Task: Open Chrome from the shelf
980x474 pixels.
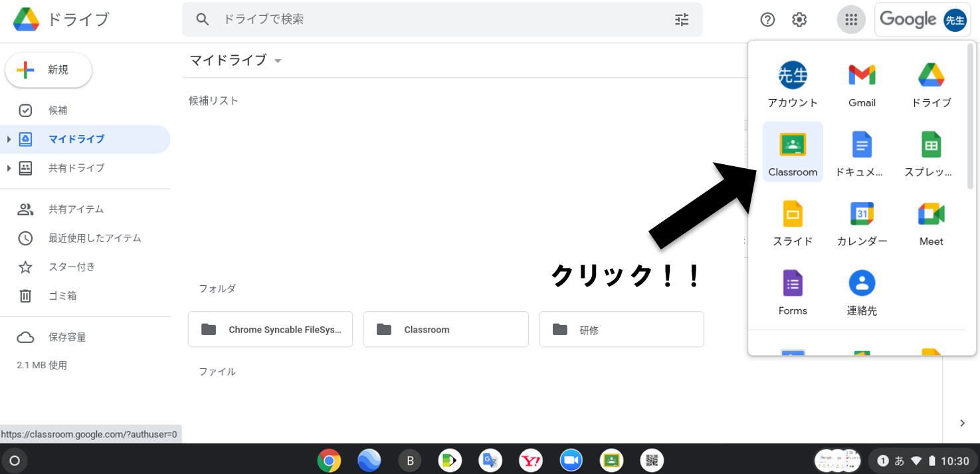Action: tap(329, 460)
